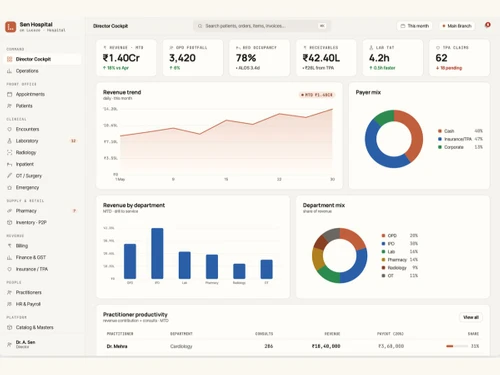The height and width of the screenshot is (375, 500).
Task: Click the Emergency sidebar icon
Action: tap(10, 188)
